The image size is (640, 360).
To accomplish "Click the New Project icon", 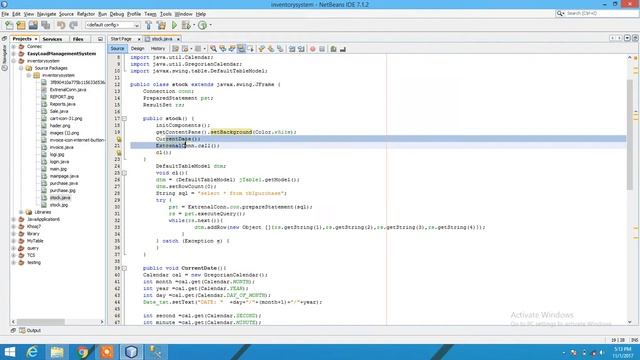I will pyautogui.click(x=21, y=25).
